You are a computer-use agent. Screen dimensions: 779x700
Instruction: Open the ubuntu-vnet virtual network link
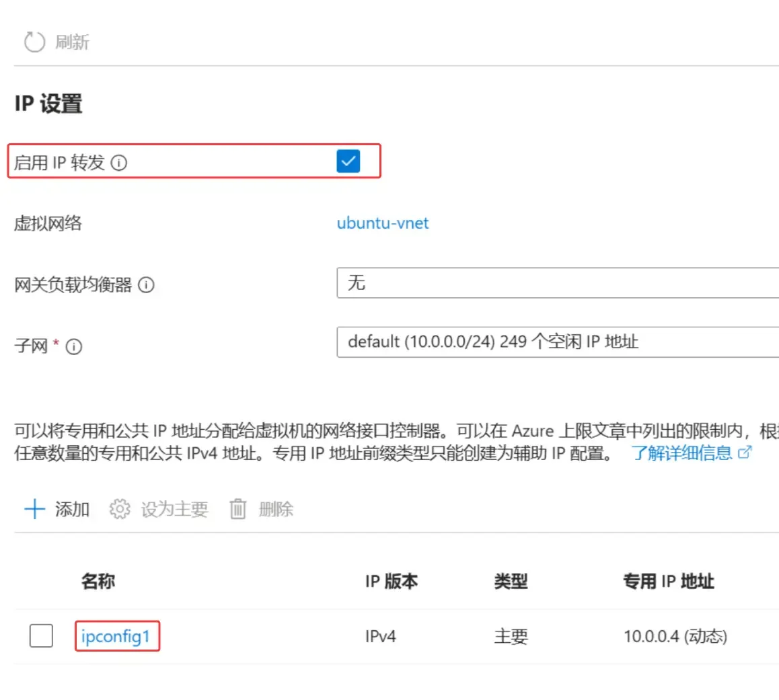click(382, 223)
